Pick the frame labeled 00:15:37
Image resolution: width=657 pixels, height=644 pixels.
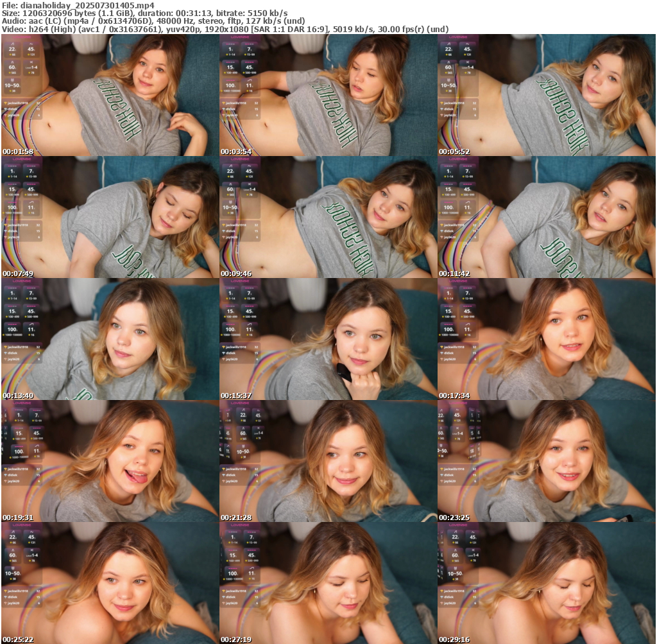328,339
